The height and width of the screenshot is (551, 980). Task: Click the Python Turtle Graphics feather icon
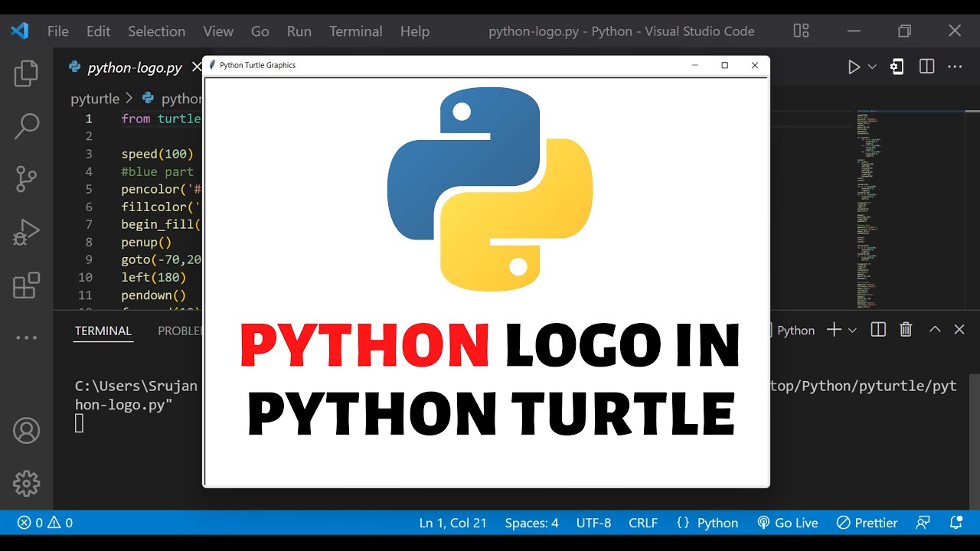pos(212,65)
